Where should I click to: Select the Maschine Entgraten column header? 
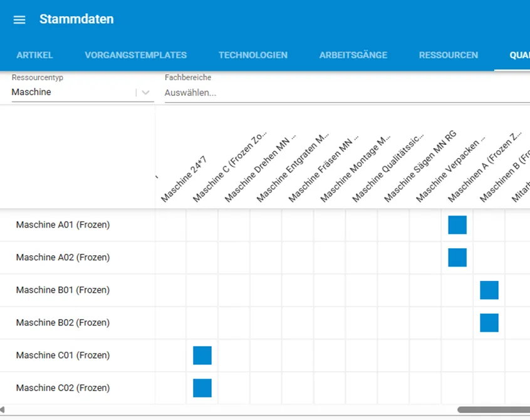click(x=293, y=167)
